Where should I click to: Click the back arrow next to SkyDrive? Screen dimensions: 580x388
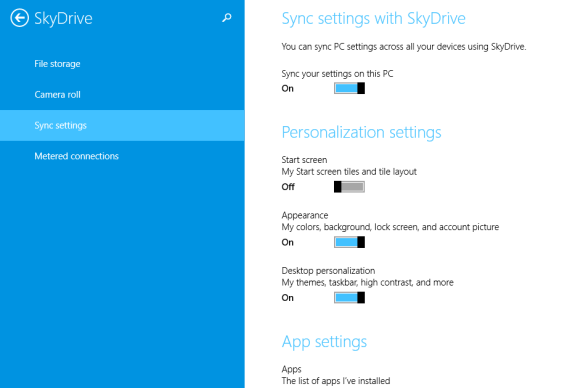click(x=19, y=18)
